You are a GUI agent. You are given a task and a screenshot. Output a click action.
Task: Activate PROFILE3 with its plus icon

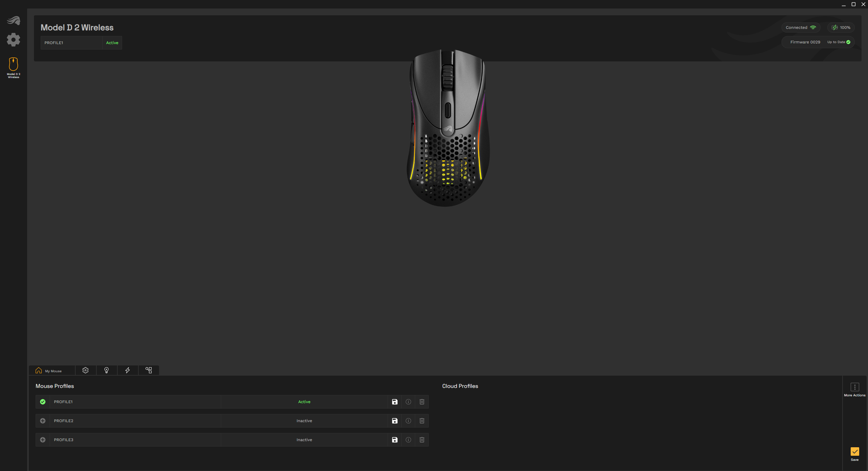[x=43, y=440]
